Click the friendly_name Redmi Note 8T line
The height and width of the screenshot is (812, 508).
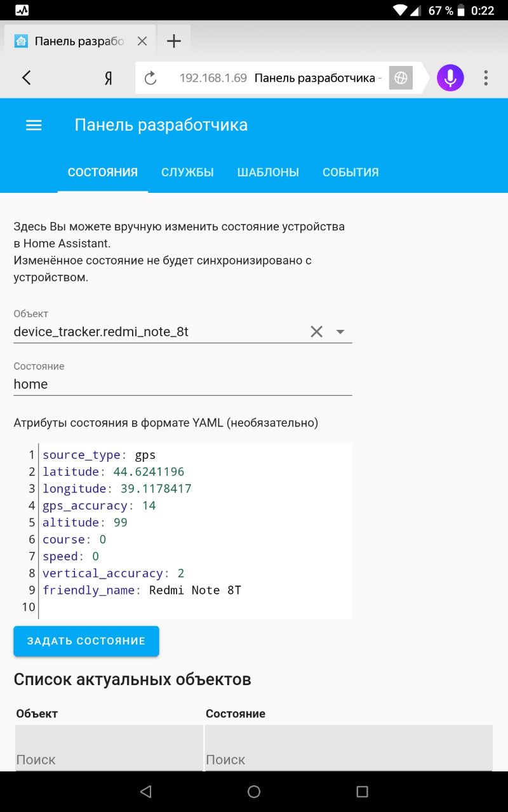[142, 591]
